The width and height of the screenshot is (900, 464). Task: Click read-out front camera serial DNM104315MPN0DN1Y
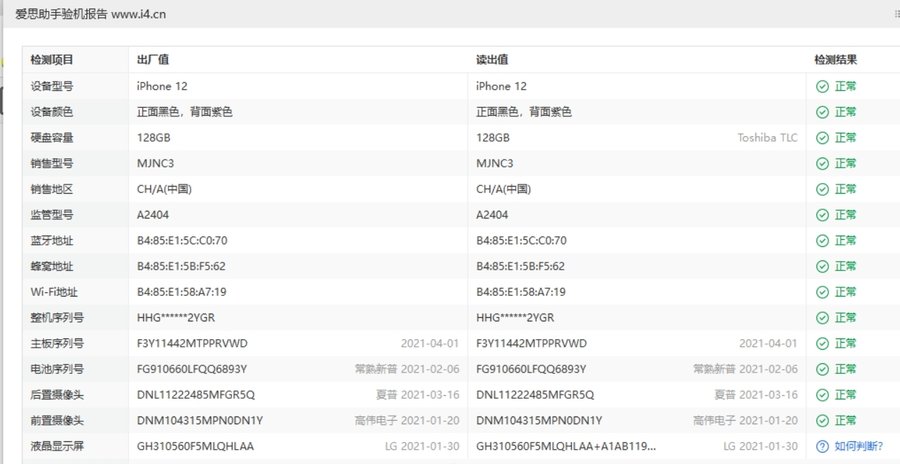pos(539,420)
